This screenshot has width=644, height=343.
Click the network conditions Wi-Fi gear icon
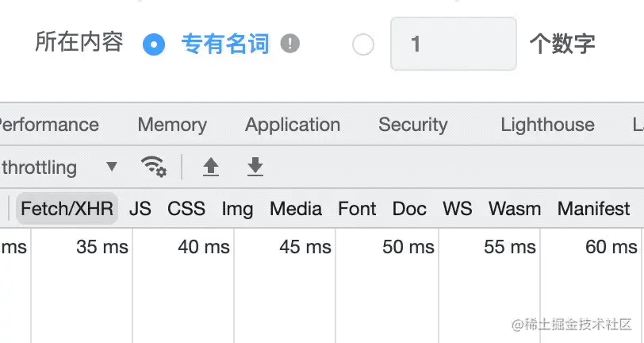coord(154,167)
